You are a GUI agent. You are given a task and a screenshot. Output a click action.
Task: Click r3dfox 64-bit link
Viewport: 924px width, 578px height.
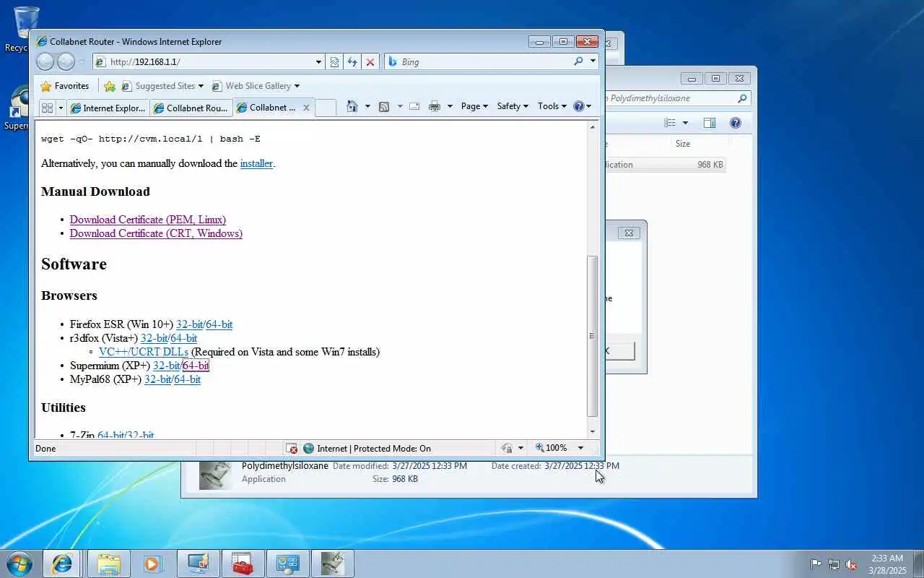pyautogui.click(x=184, y=338)
